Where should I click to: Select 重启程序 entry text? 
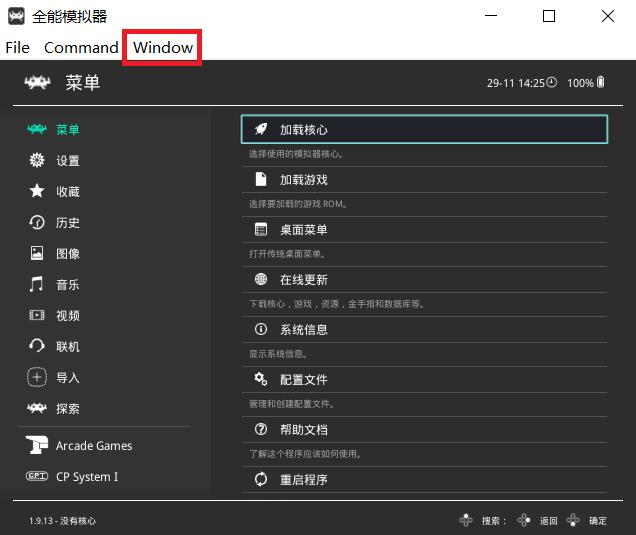click(304, 480)
